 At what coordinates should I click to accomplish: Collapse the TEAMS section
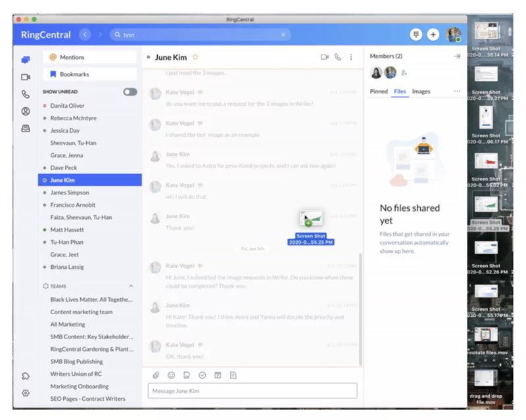click(131, 285)
